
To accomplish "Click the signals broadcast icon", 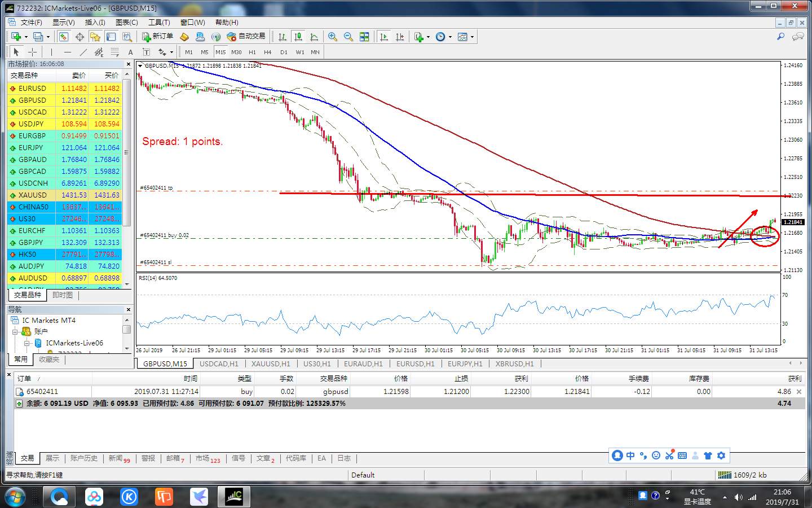I will pyautogui.click(x=216, y=37).
